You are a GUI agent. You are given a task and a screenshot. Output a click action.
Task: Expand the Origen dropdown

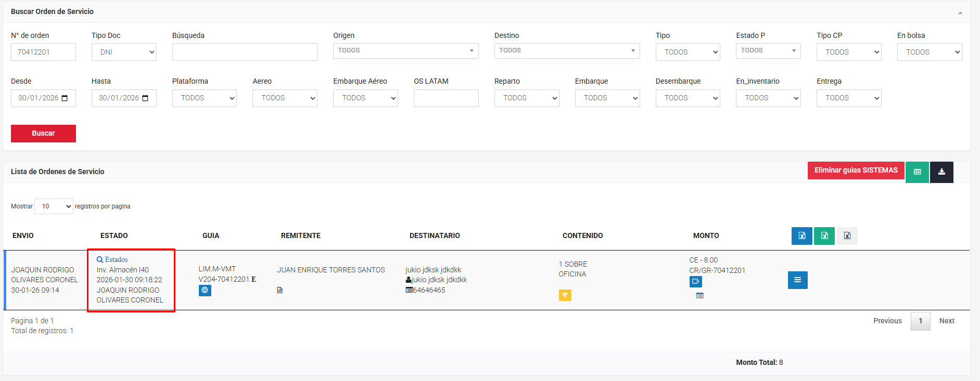point(405,51)
